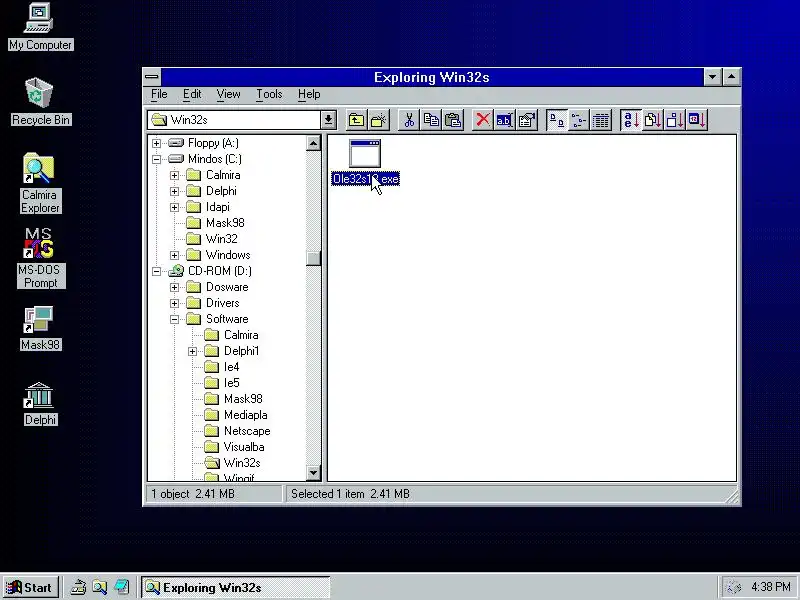The image size is (800, 600).
Task: Go up one folder level
Action: click(x=356, y=120)
